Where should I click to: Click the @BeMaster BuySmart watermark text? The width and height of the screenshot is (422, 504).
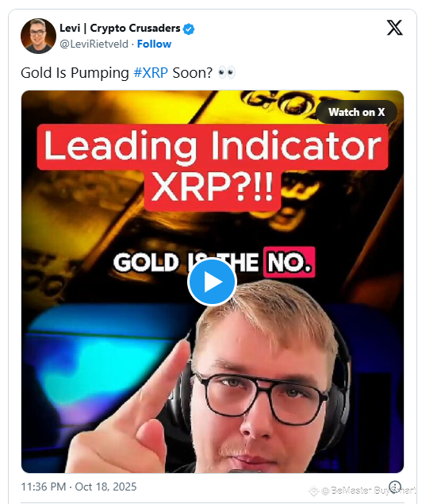coord(370,491)
